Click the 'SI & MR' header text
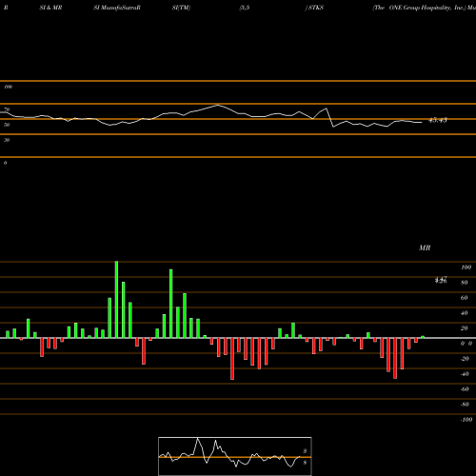Viewport: 476px width, 476px height. click(x=50, y=8)
